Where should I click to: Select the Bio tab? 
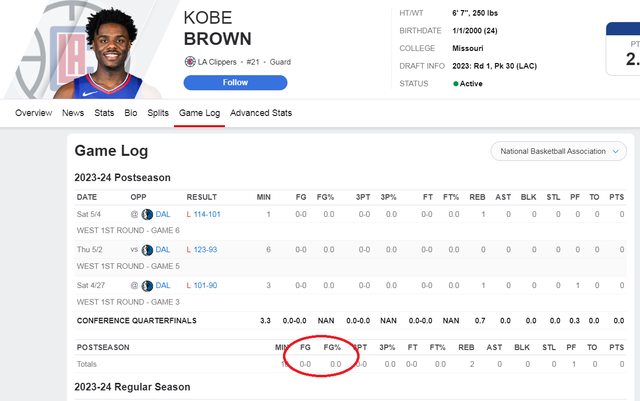(x=131, y=113)
